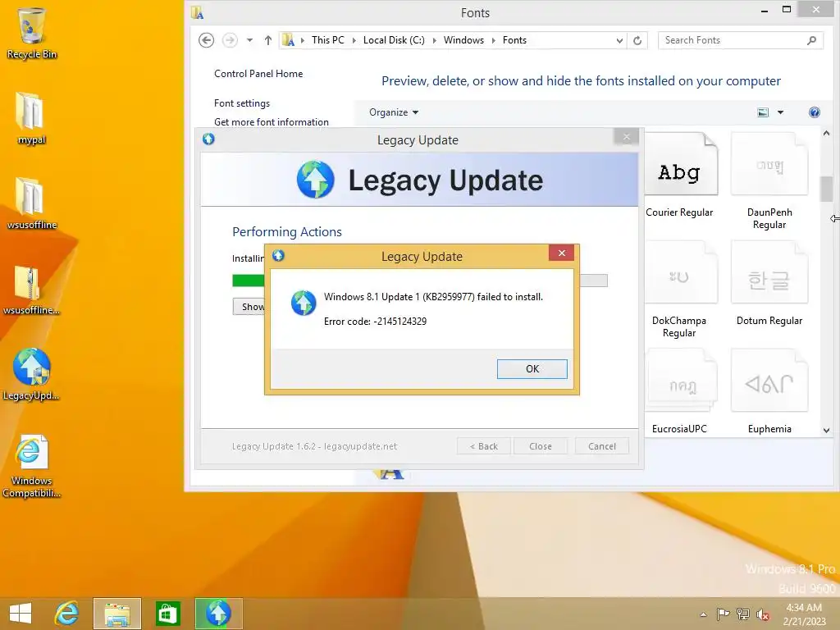Open Recycle Bin on desktop
Image resolution: width=840 pixels, height=630 pixels.
(32, 34)
